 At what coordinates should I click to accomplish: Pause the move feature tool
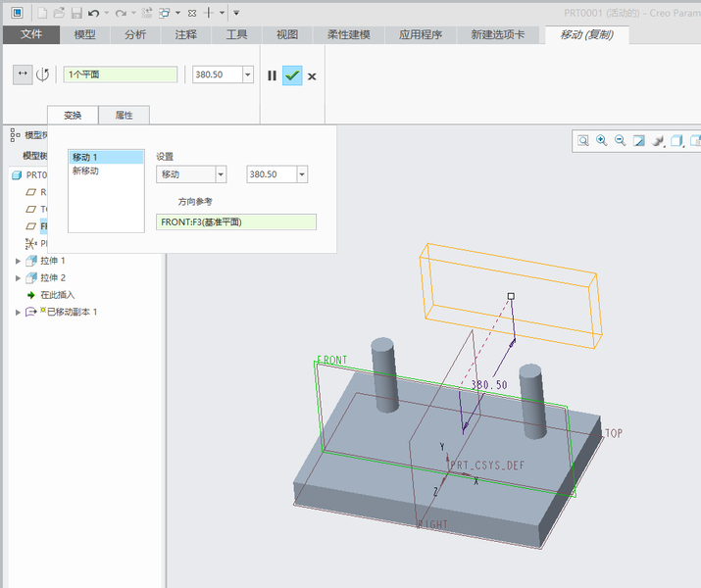pos(272,75)
